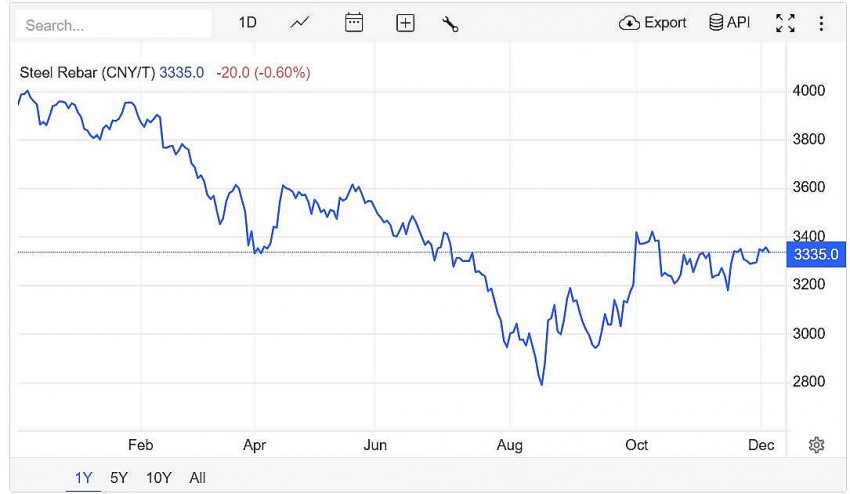The width and height of the screenshot is (850, 494).
Task: Open the three-dot more options menu
Action: [821, 23]
